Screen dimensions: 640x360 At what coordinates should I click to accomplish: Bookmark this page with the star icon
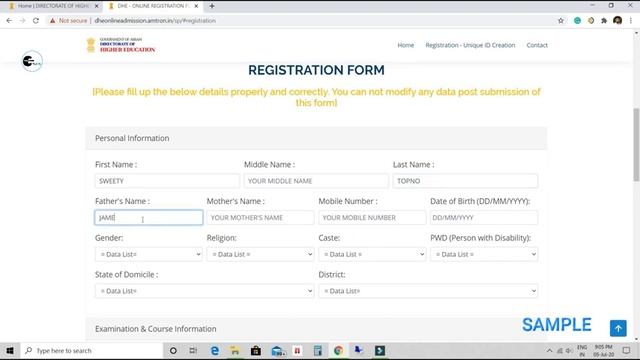(561, 20)
